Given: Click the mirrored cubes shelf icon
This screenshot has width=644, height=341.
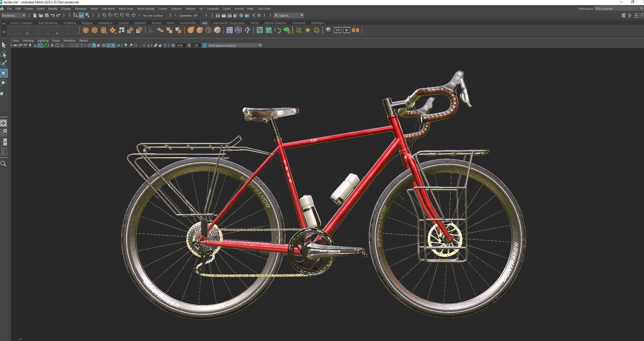Looking at the screenshot, I should coord(355,30).
